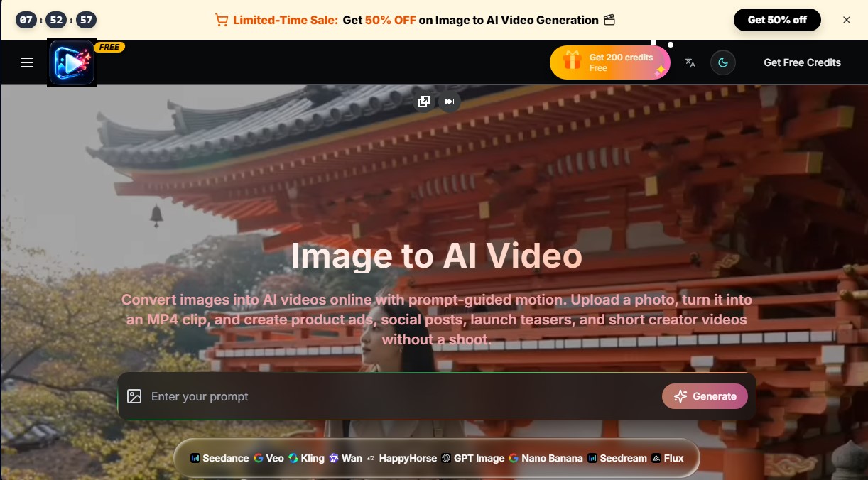
Task: Click the yellow FREE badge
Action: point(109,47)
